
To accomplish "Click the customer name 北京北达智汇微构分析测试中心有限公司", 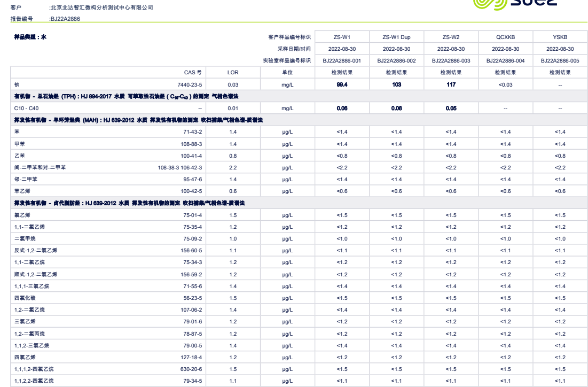I will [101, 7].
